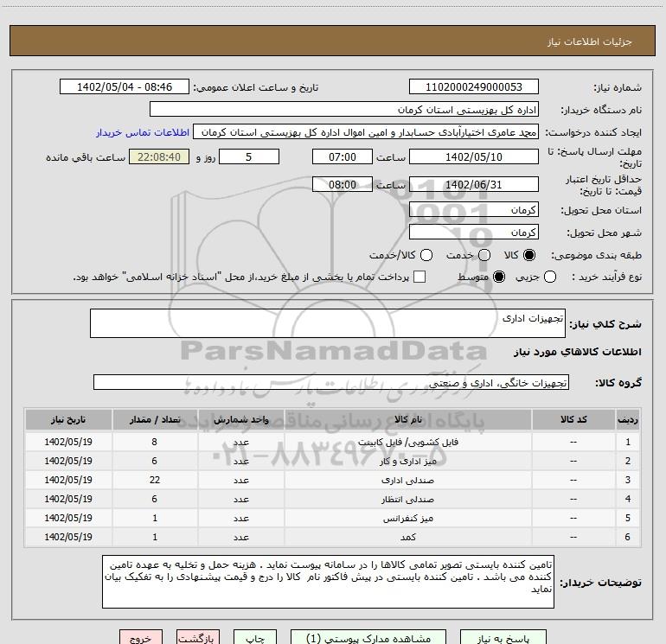Select the کالا/خدمت radio button
The height and width of the screenshot is (644, 666).
[x=426, y=255]
